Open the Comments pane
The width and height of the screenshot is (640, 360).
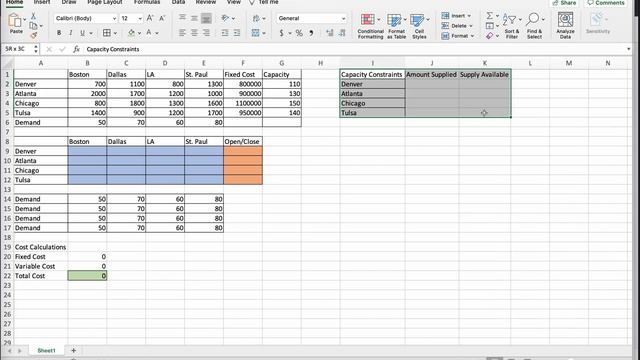606,2
